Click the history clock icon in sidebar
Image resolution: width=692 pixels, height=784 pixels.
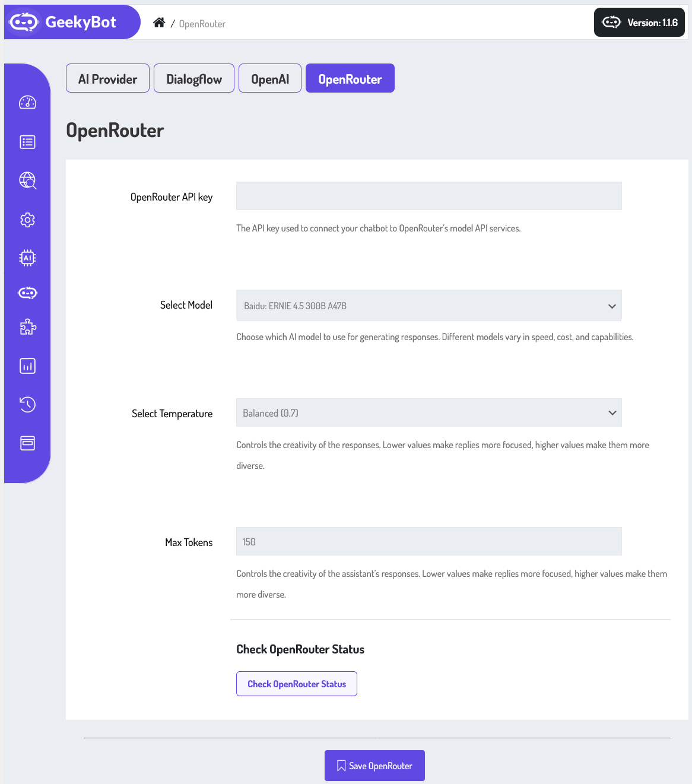pos(27,404)
